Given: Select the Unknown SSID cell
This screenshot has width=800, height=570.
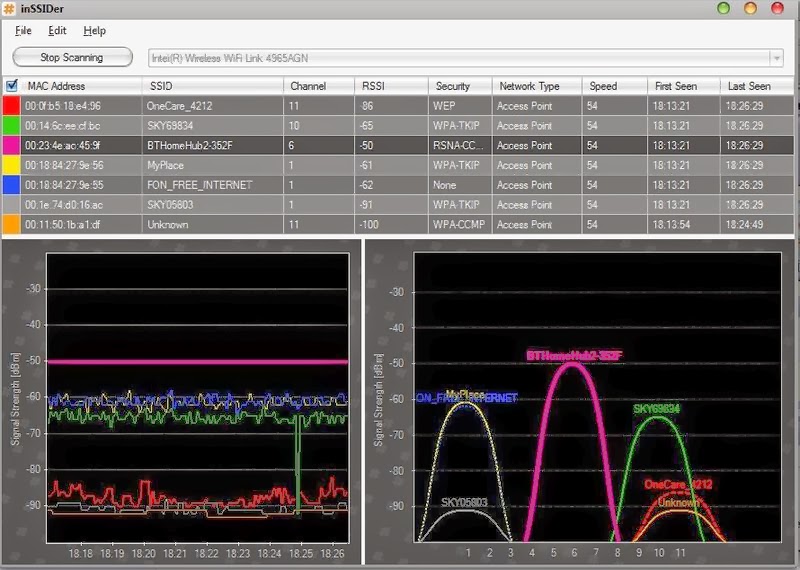Looking at the screenshot, I should pyautogui.click(x=213, y=225).
